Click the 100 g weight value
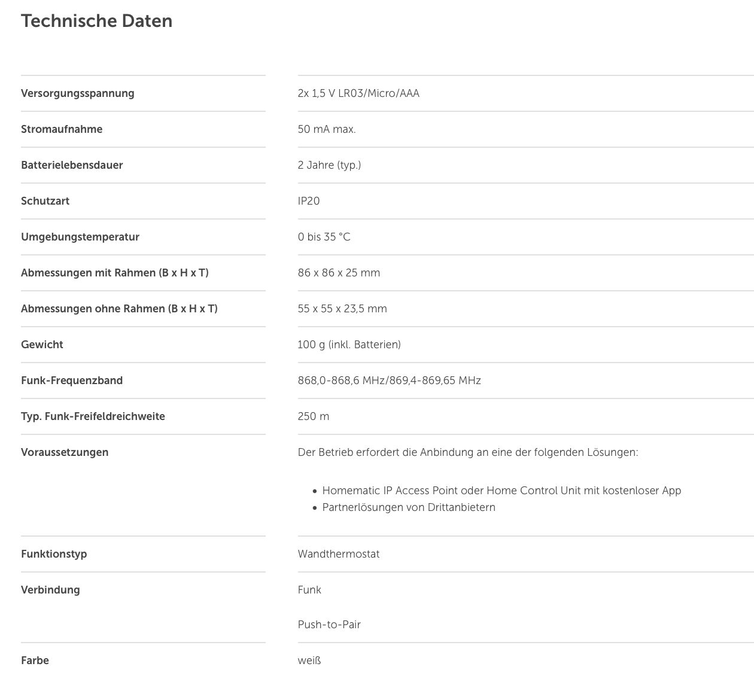 (x=349, y=345)
